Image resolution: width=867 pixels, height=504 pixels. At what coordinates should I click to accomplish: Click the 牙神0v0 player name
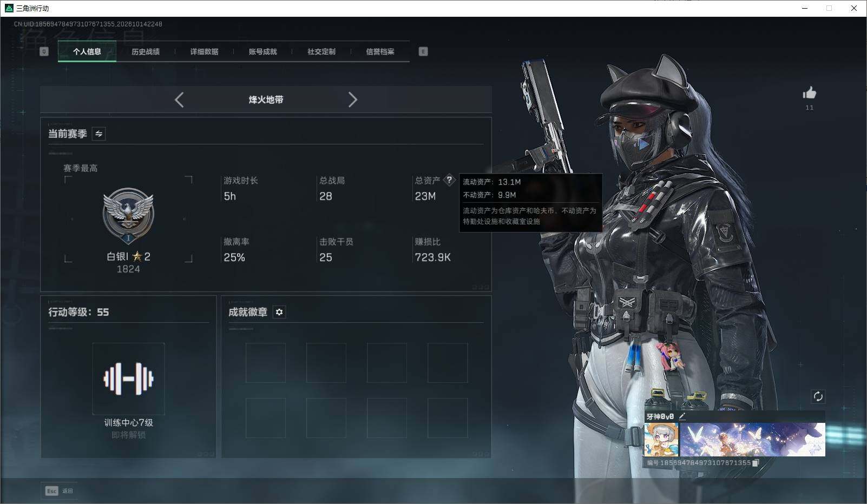[x=660, y=416]
